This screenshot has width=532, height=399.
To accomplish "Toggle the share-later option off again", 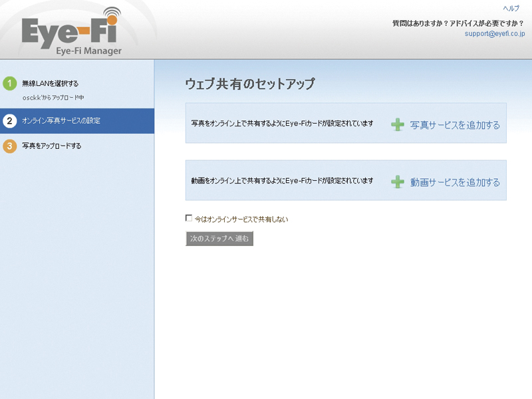I will 190,218.
